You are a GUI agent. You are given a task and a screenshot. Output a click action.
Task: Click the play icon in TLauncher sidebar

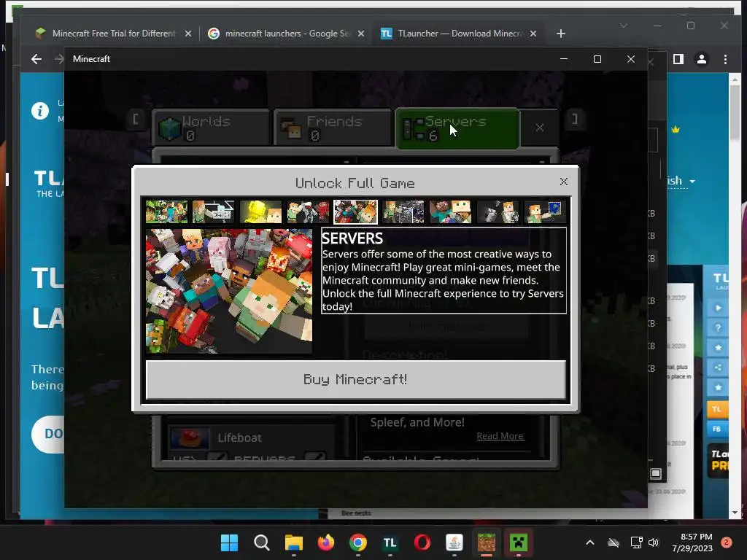[x=718, y=308]
